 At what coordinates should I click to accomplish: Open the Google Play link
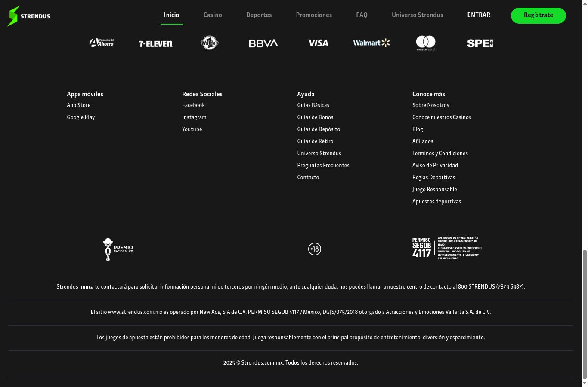(x=81, y=117)
